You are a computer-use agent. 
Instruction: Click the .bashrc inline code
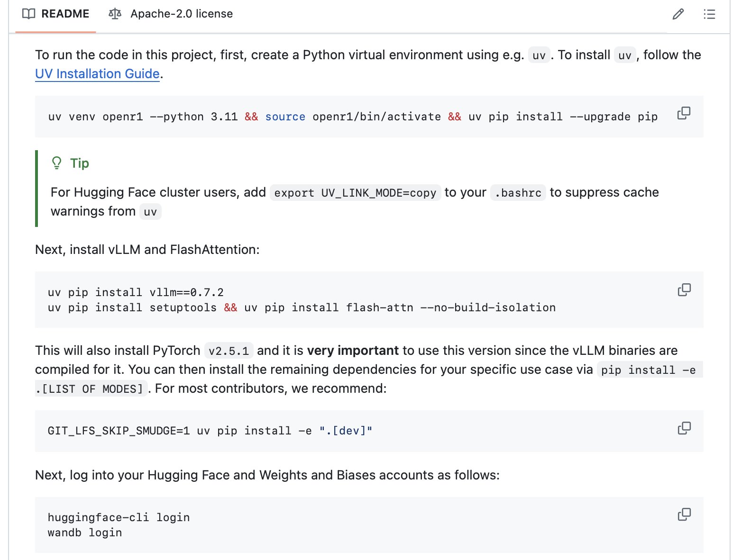pyautogui.click(x=518, y=193)
